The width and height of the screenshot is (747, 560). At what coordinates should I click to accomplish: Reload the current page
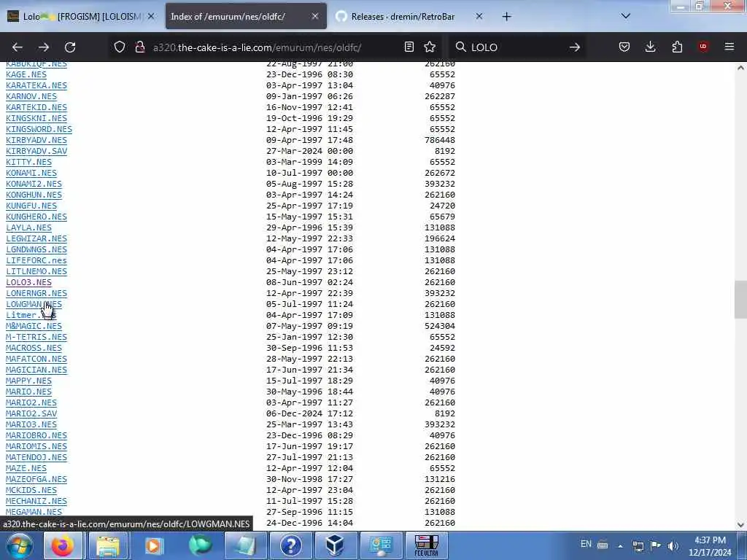[x=70, y=47]
